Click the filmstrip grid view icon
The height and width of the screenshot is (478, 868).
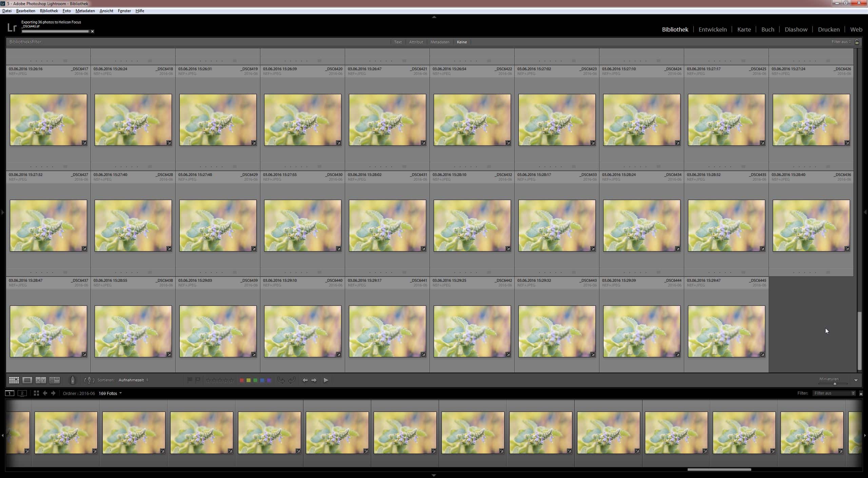tap(36, 393)
